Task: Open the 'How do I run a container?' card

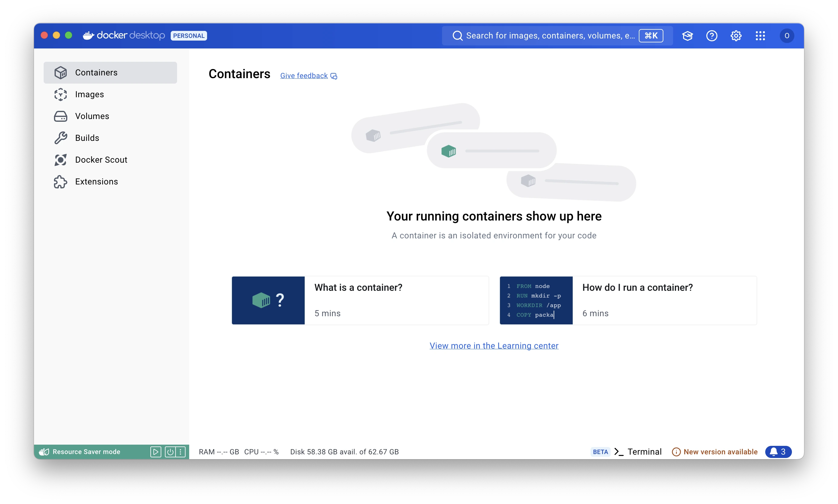Action: 628,300
